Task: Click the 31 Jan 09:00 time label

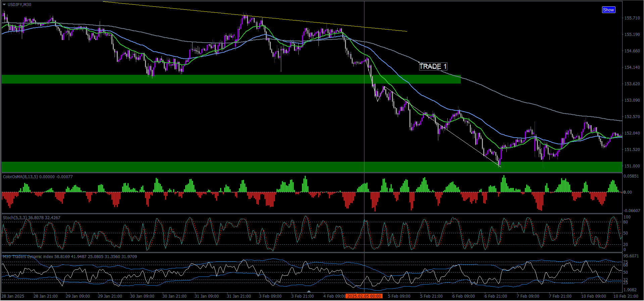Action: pyautogui.click(x=206, y=296)
